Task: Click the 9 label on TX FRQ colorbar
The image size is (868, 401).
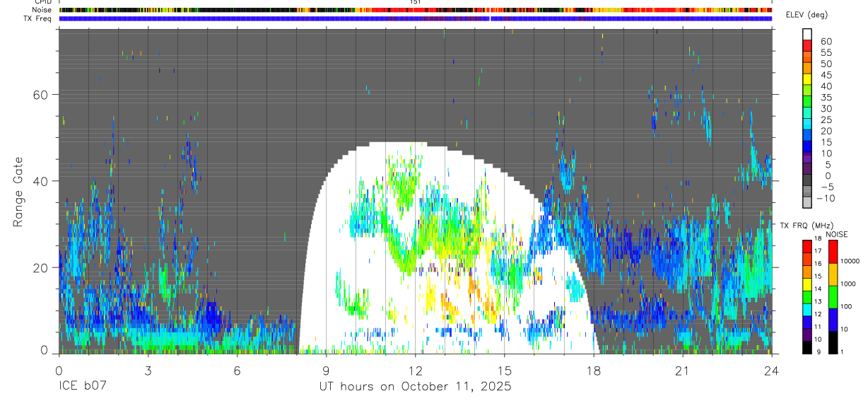Action: [817, 352]
